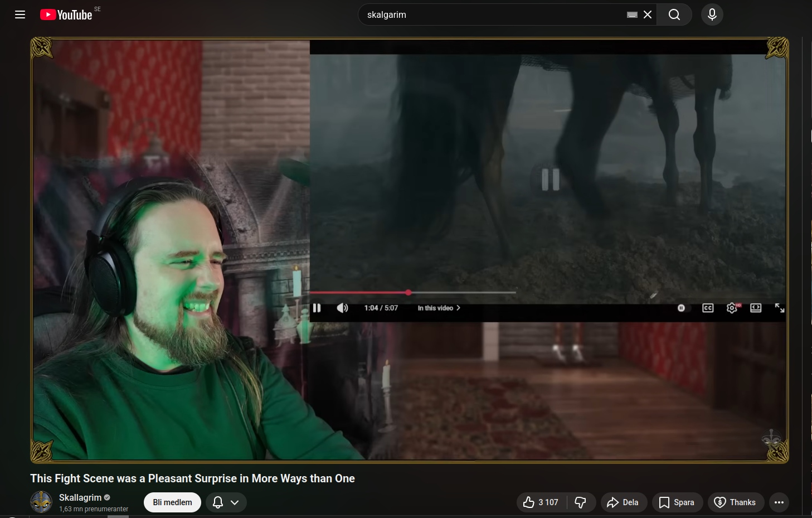
Task: Open Skallagrim channel avatar
Action: pos(41,502)
